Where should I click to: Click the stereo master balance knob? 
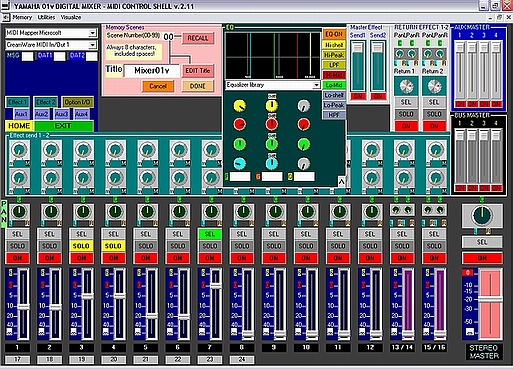pos(482,215)
